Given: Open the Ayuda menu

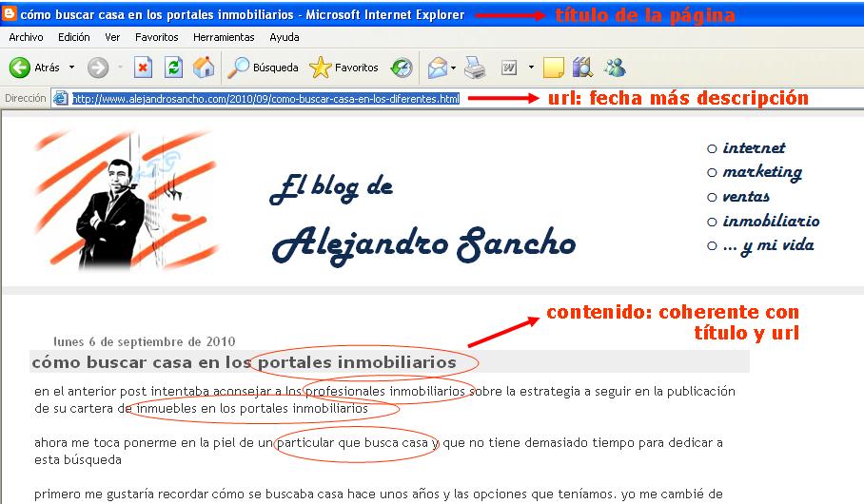Looking at the screenshot, I should pos(285,37).
